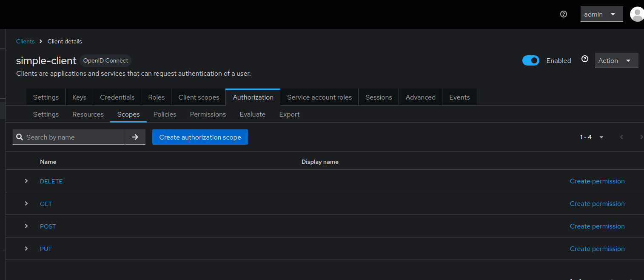Viewport: 644px width, 280px height.
Task: Click the user avatar in top right
Action: tap(637, 14)
